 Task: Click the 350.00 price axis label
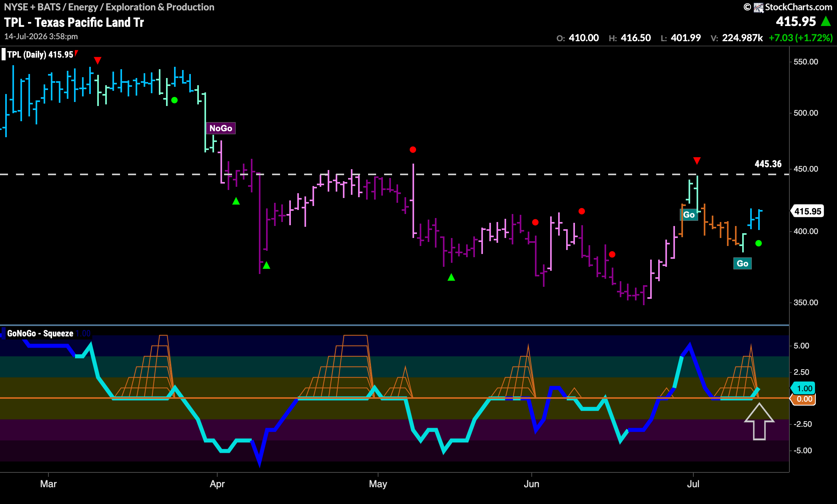806,303
